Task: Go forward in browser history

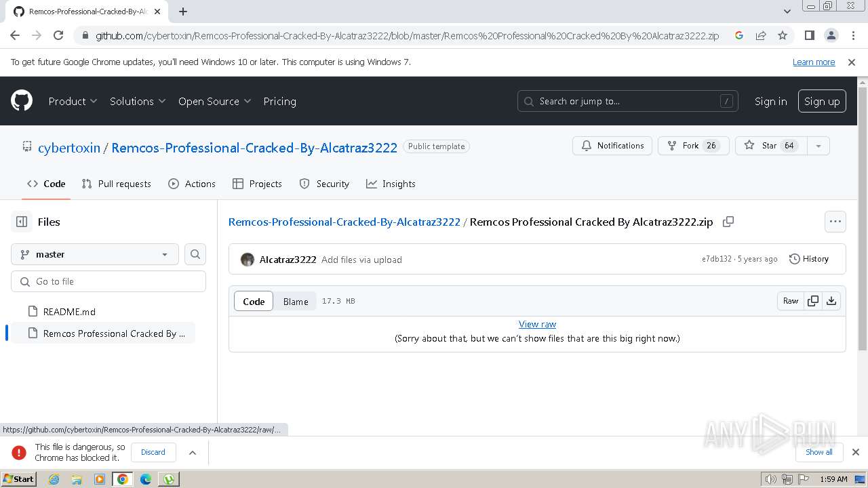Action: pyautogui.click(x=37, y=35)
